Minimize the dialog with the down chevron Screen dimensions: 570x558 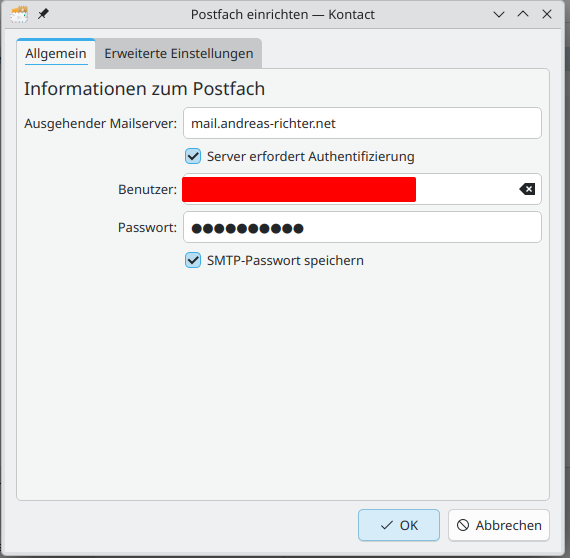coord(499,15)
